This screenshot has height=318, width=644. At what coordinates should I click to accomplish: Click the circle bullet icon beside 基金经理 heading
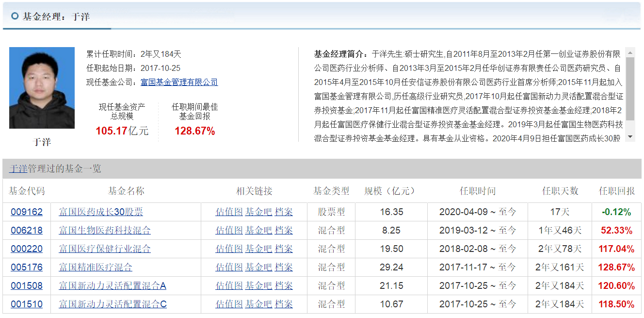15,16
